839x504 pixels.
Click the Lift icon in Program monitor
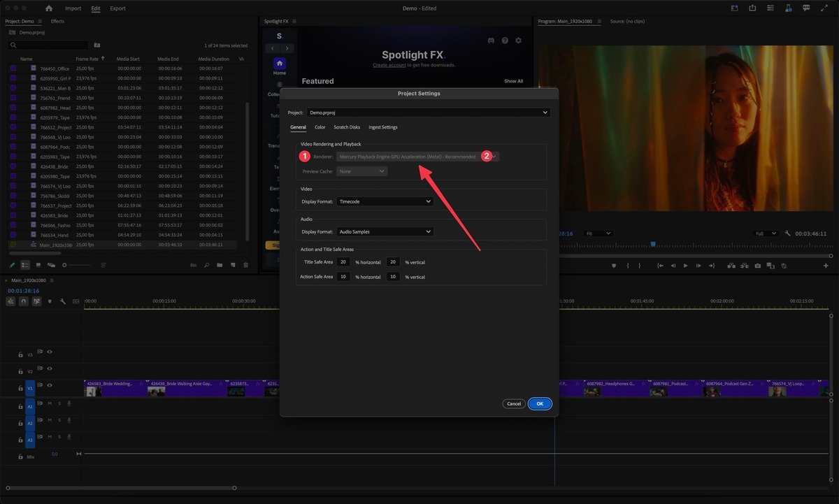[x=731, y=265]
